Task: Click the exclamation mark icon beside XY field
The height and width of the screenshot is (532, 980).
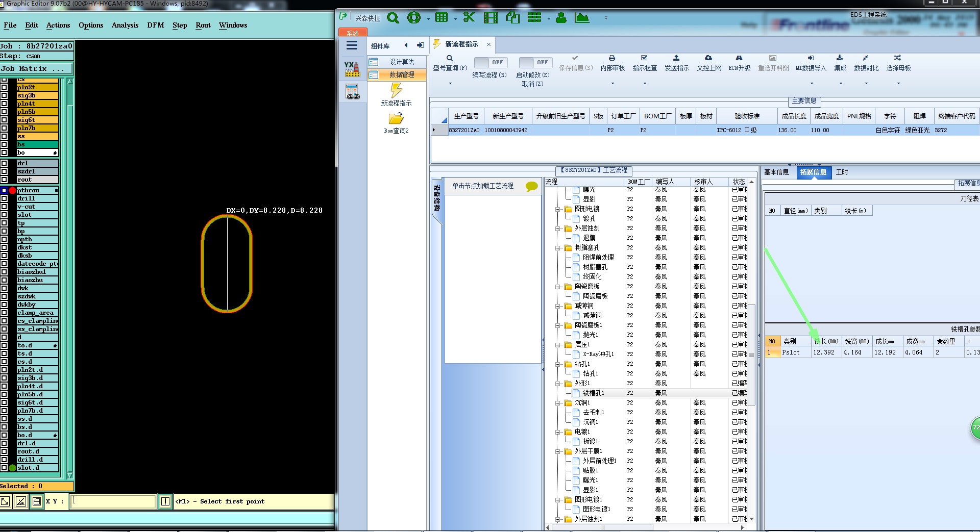Action: [165, 501]
